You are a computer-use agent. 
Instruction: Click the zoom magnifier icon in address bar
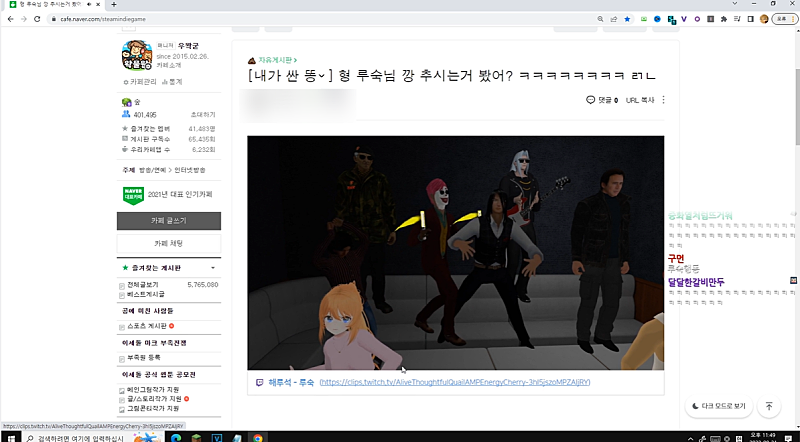click(x=601, y=19)
